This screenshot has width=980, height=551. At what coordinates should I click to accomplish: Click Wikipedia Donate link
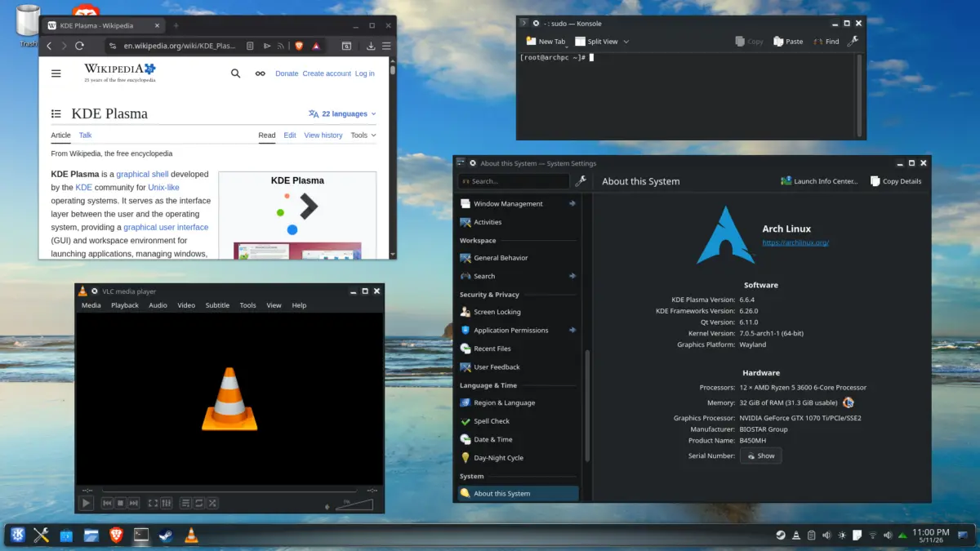[287, 73]
